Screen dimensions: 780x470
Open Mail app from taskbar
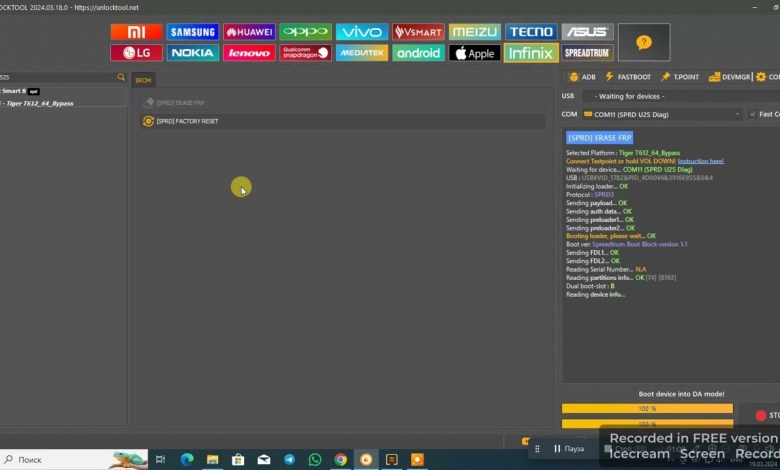pyautogui.click(x=264, y=460)
